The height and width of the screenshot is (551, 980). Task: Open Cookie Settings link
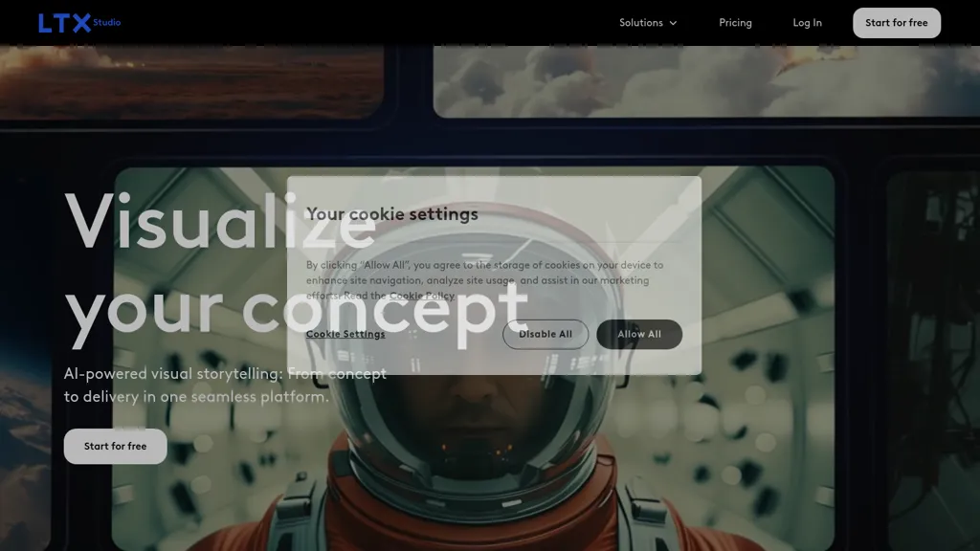[345, 334]
